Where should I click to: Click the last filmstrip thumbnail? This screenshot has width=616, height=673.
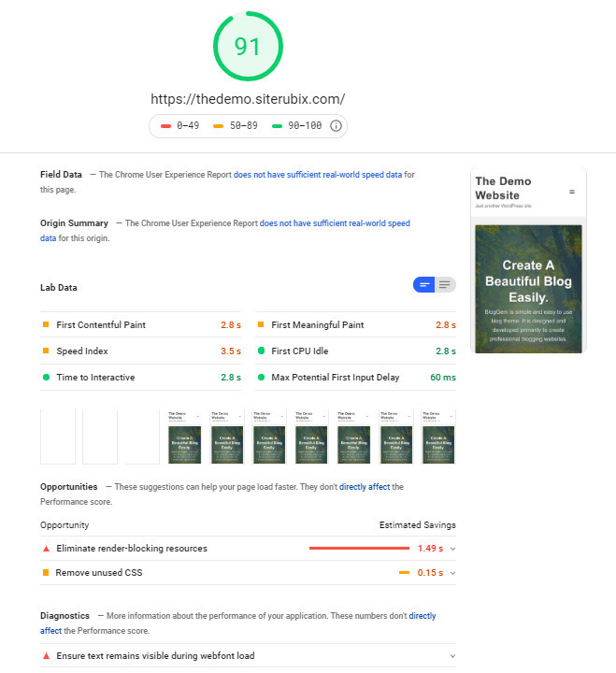[x=438, y=437]
